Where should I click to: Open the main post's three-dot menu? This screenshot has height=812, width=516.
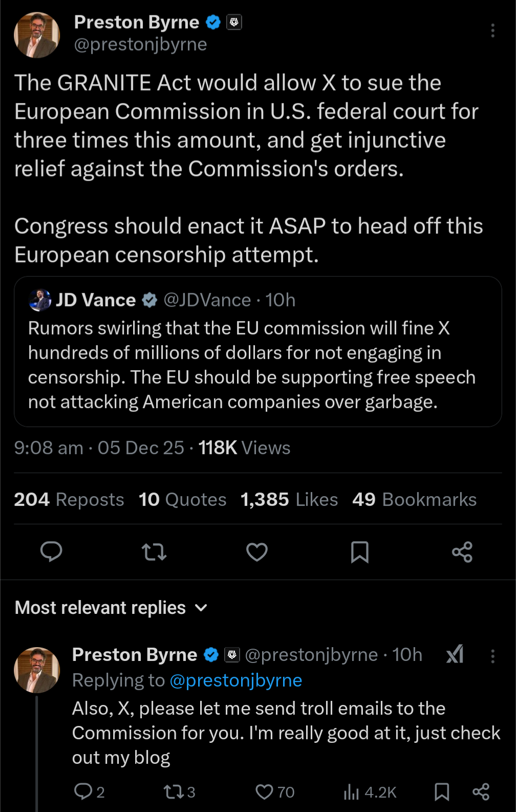tap(492, 31)
